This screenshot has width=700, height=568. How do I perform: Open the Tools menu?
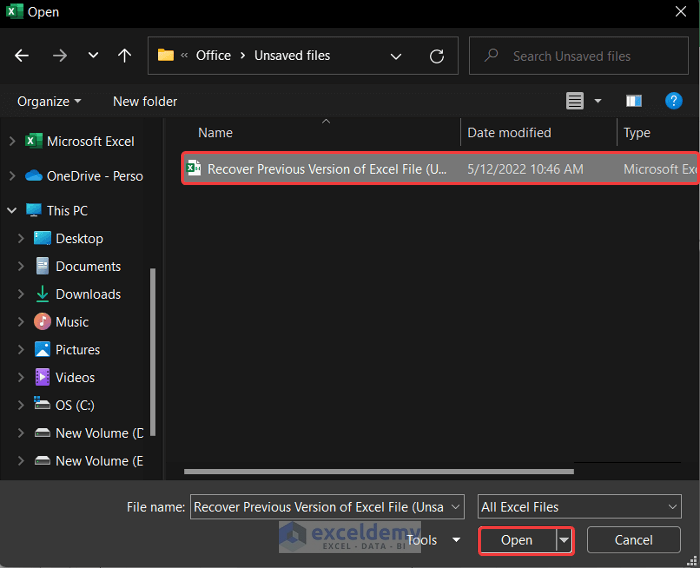pyautogui.click(x=433, y=540)
